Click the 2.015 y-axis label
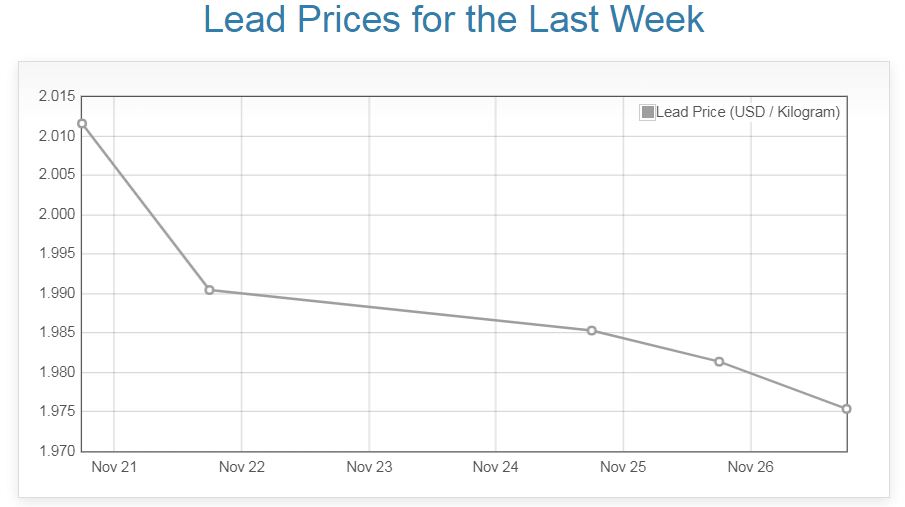Image resolution: width=905 pixels, height=507 pixels. [57, 96]
